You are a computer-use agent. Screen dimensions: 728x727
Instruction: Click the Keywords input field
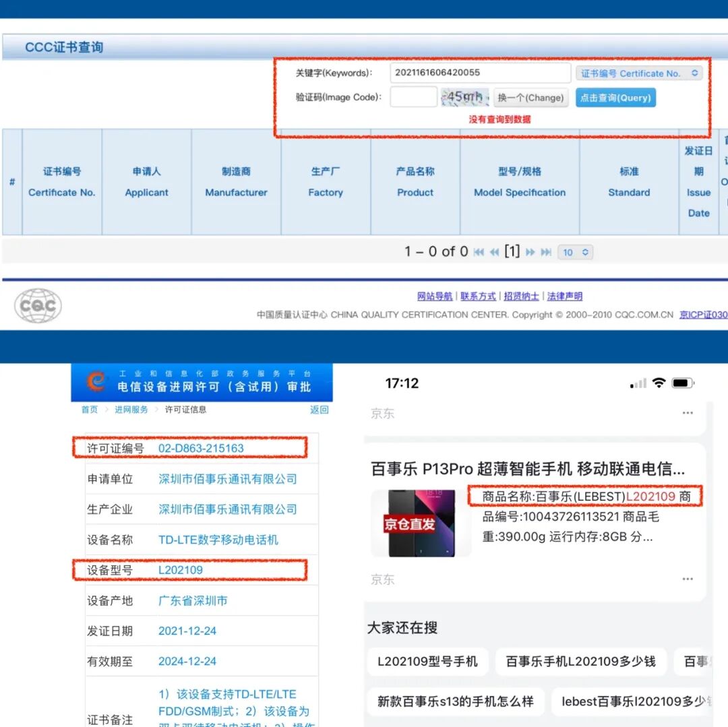[480, 73]
